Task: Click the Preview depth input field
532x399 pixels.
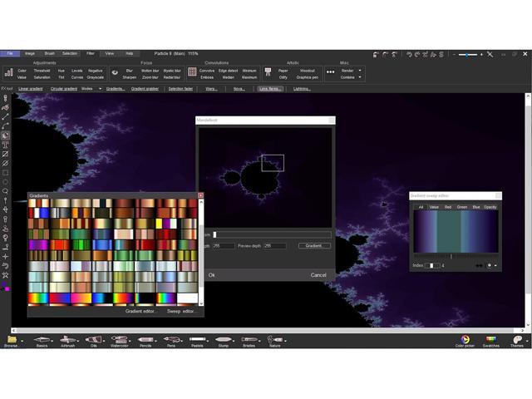Action: (275, 246)
